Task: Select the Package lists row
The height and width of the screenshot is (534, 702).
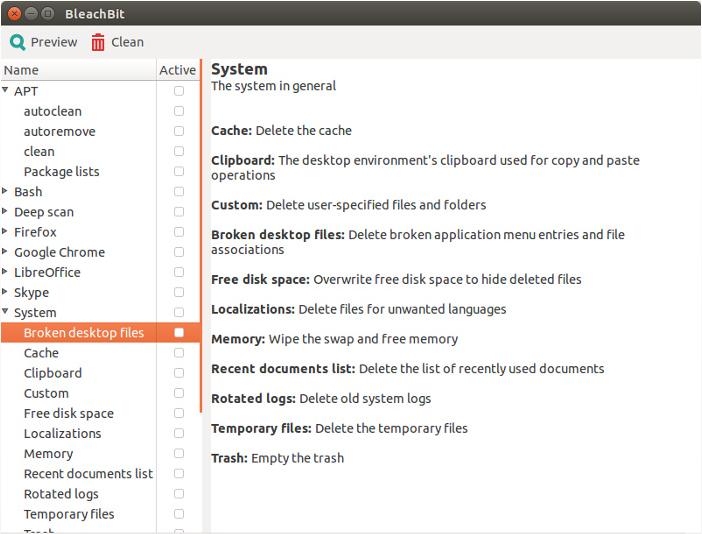Action: tap(100, 171)
